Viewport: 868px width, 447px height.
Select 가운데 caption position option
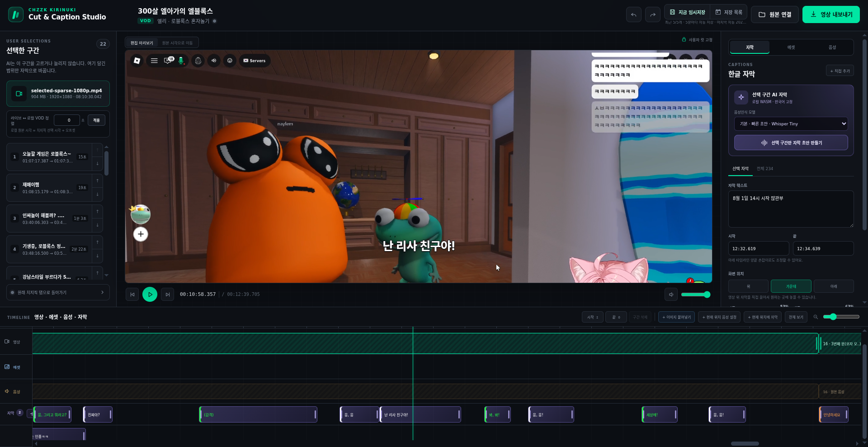coord(791,286)
